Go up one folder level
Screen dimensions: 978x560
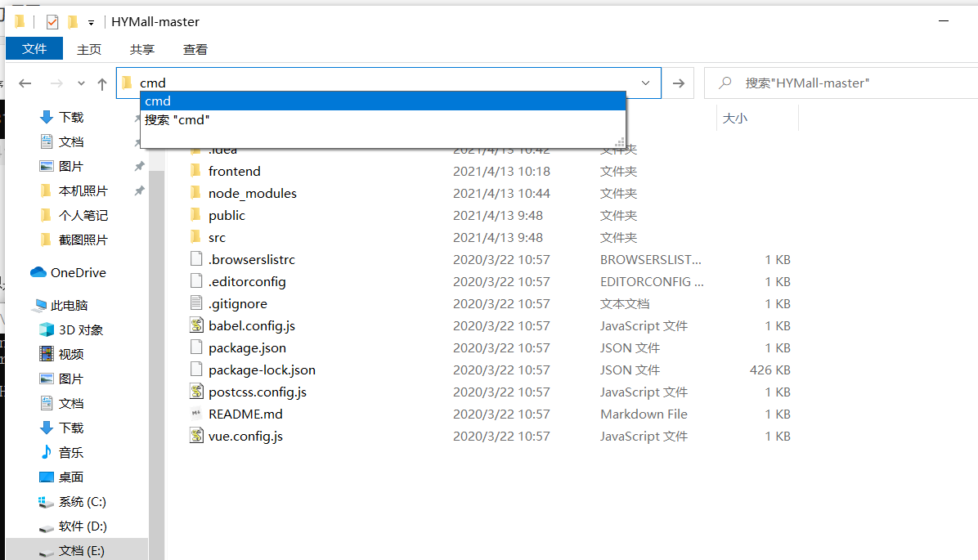pyautogui.click(x=102, y=83)
